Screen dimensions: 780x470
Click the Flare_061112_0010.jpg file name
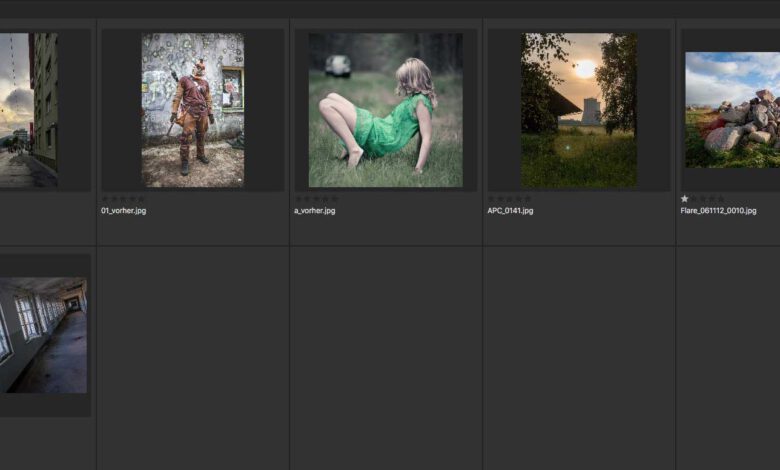(718, 210)
